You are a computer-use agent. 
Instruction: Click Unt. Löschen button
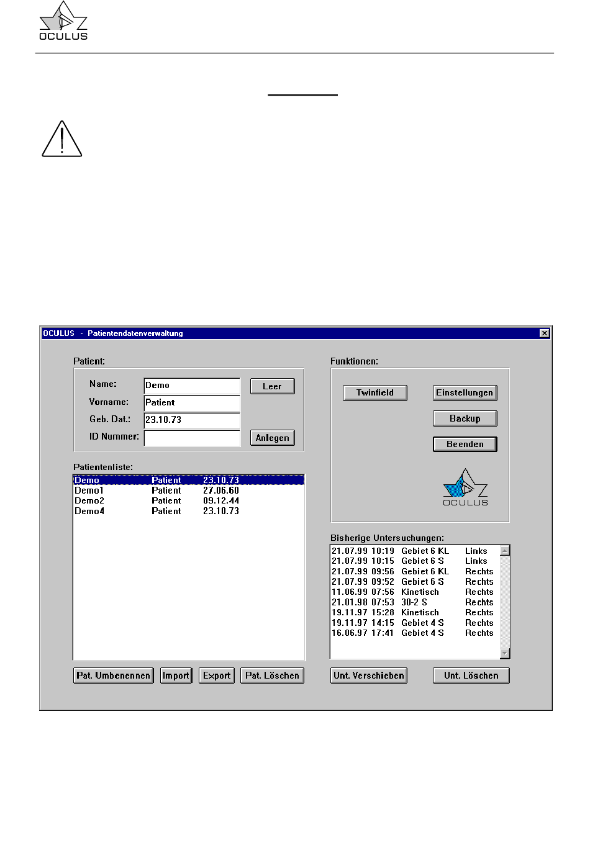point(471,676)
